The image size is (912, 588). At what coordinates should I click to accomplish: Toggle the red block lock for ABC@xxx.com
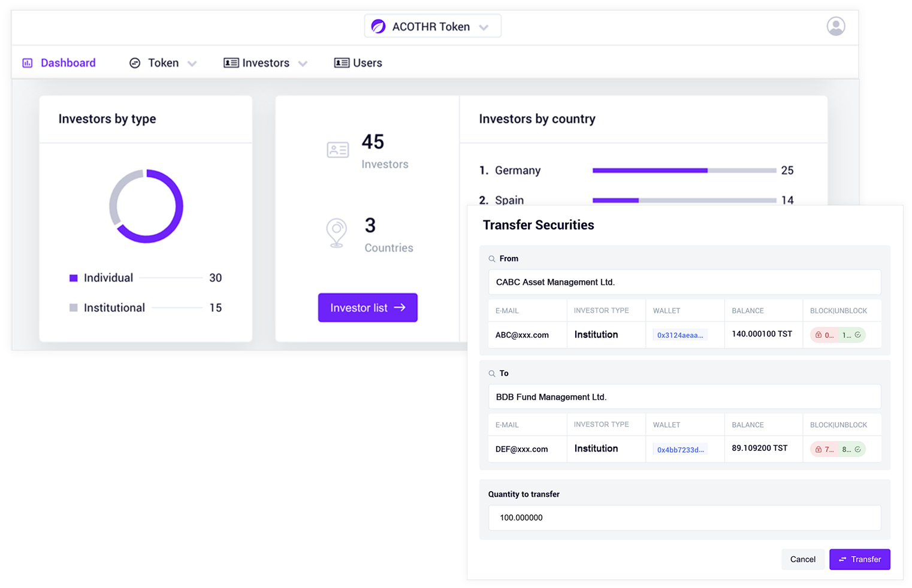coord(825,335)
